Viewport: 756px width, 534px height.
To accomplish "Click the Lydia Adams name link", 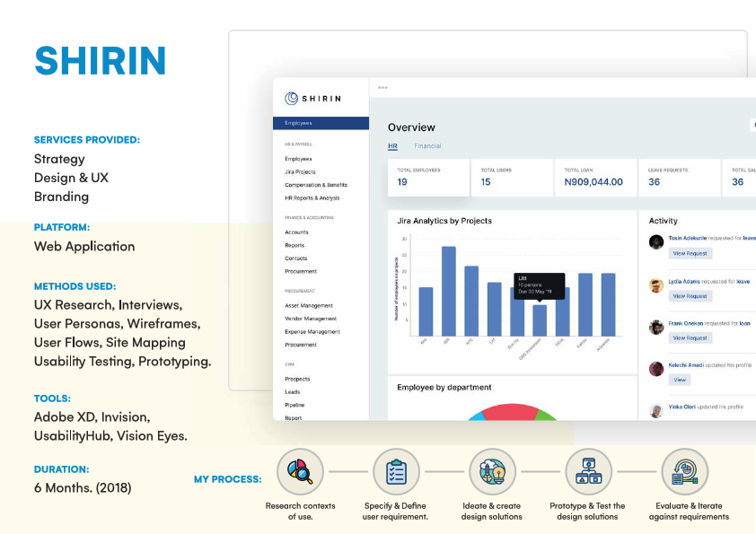I will point(683,282).
